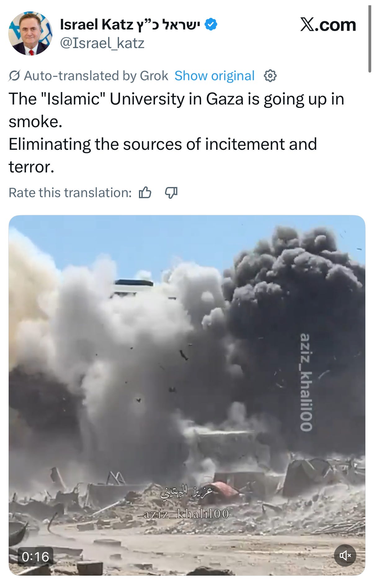
Task: Click the blue verified badge
Action: point(211,24)
